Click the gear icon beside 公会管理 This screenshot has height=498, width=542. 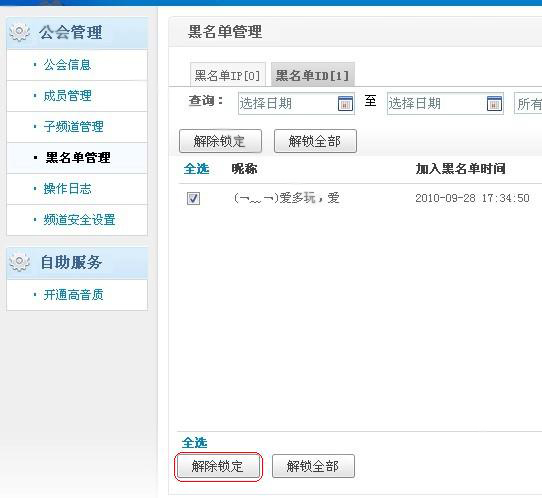19,32
